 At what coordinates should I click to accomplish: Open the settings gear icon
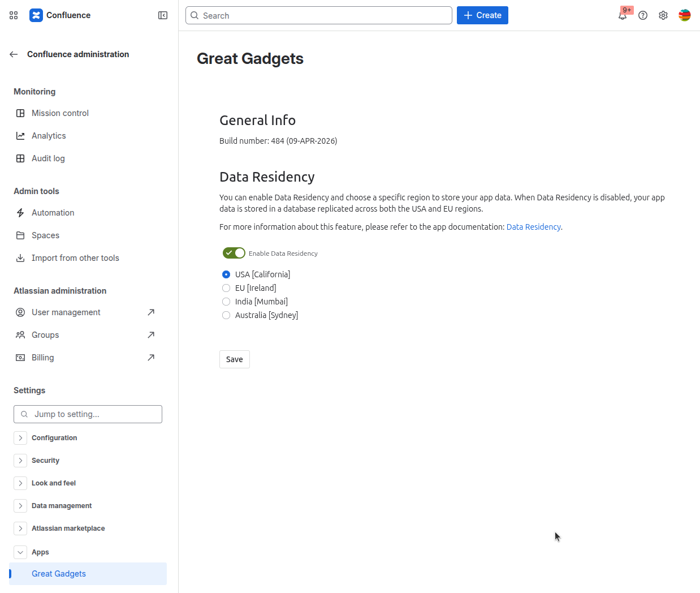(663, 15)
